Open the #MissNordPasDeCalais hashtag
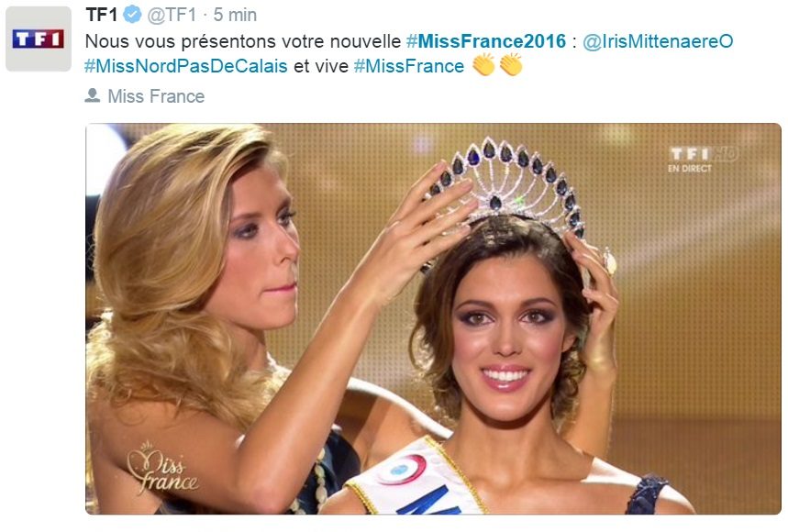The width and height of the screenshot is (788, 532). point(186,66)
